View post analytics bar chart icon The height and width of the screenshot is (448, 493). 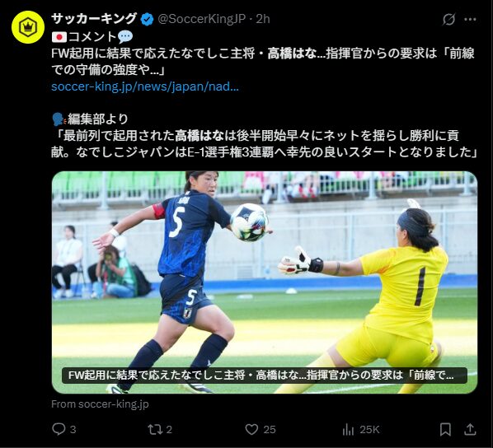(348, 429)
